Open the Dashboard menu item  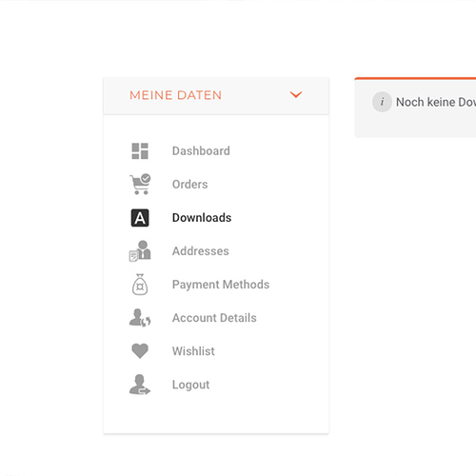(x=201, y=151)
